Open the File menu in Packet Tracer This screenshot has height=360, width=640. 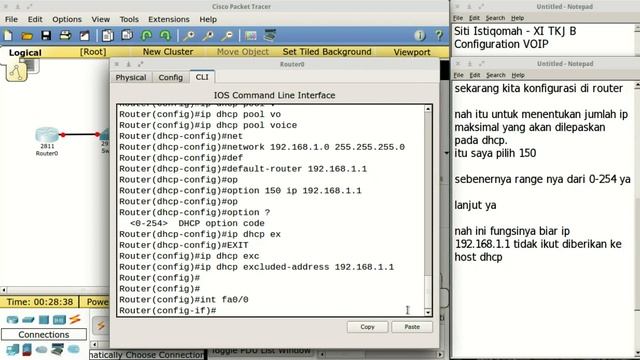point(11,19)
